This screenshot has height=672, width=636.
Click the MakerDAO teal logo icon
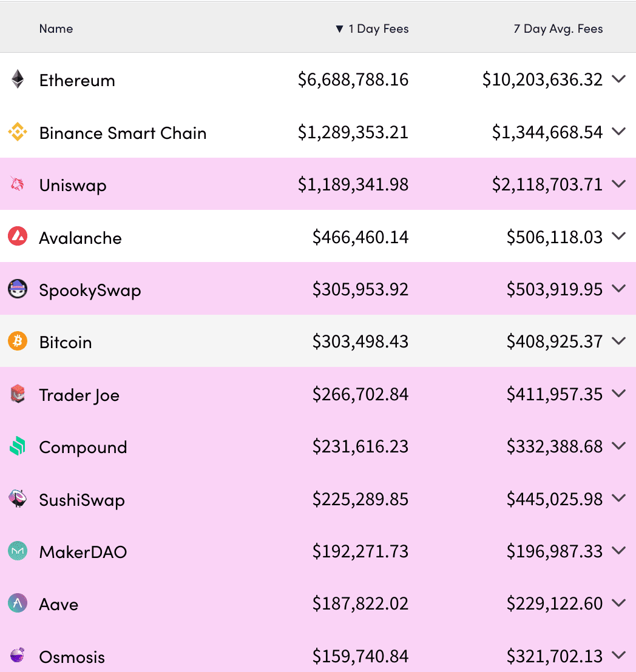pyautogui.click(x=18, y=551)
